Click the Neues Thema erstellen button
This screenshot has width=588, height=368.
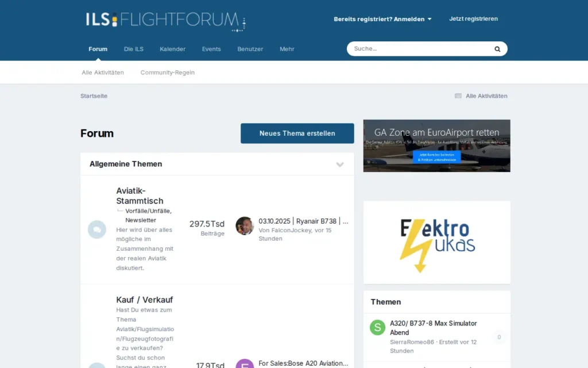coord(297,133)
